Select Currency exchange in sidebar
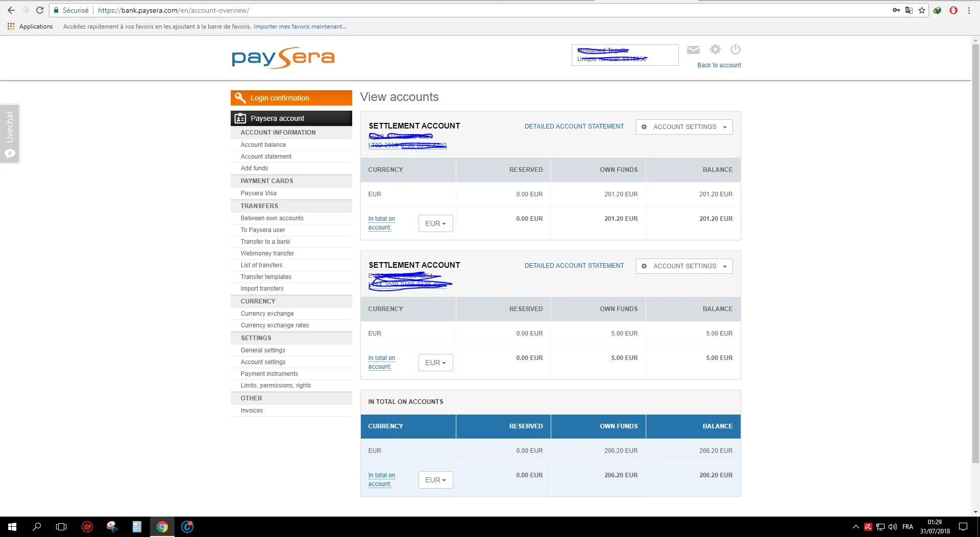The width and height of the screenshot is (980, 537). click(x=267, y=314)
